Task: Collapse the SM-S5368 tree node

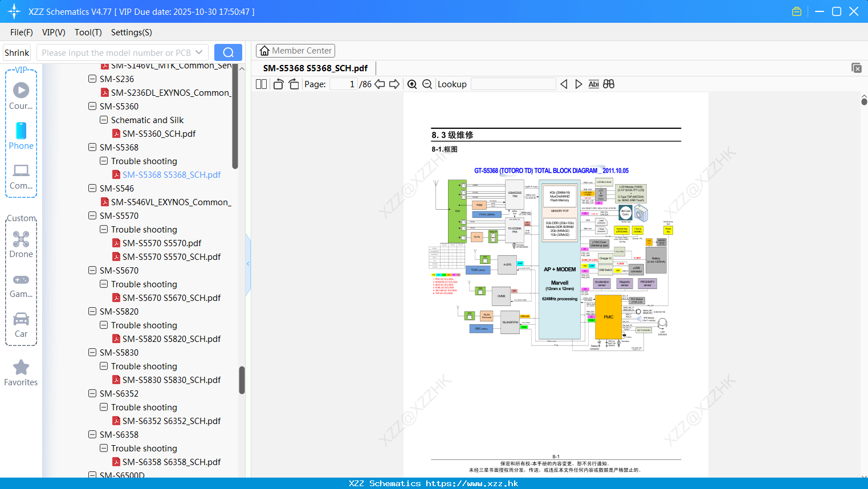Action: (92, 148)
